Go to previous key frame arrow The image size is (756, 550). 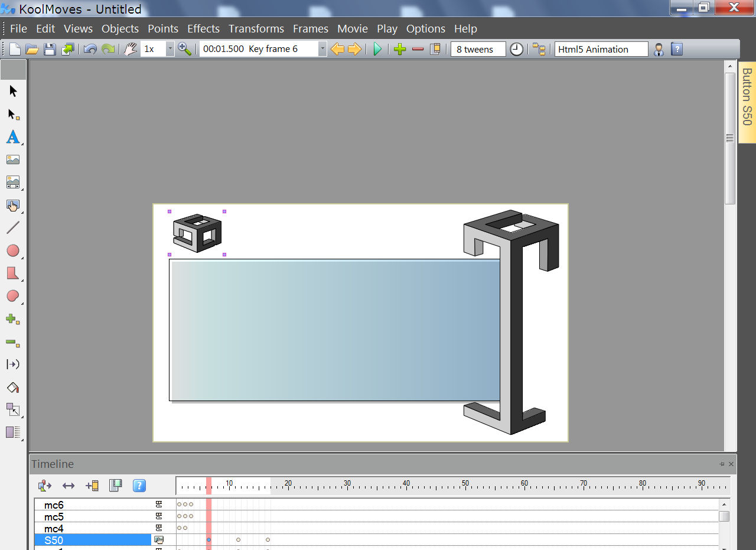coord(337,50)
